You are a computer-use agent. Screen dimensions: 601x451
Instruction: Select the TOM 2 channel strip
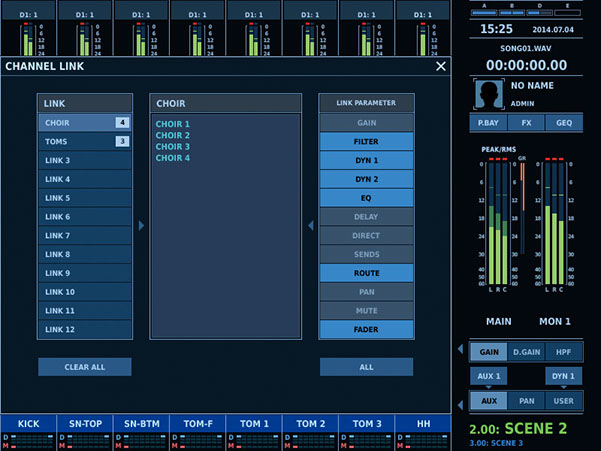310,424
